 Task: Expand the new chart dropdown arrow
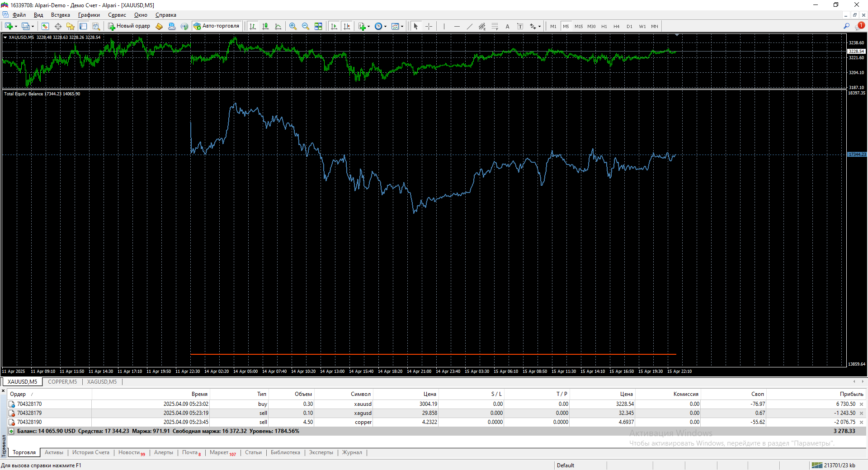pyautogui.click(x=16, y=26)
